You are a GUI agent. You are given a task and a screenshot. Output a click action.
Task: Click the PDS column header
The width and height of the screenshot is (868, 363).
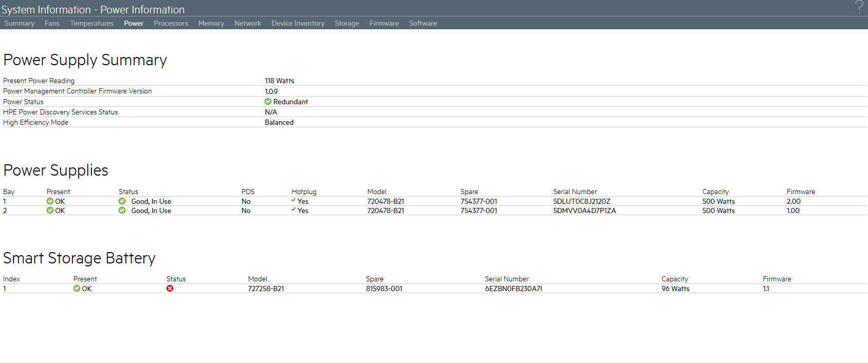click(x=248, y=192)
